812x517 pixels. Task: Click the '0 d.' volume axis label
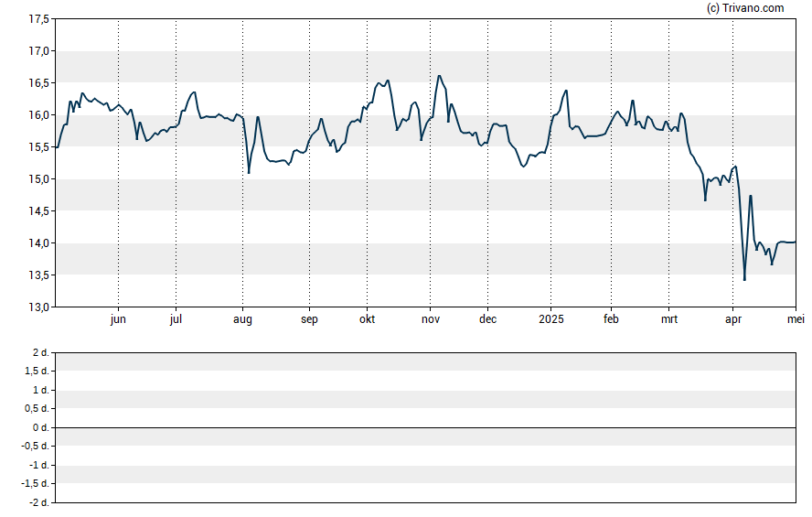[x=41, y=427]
